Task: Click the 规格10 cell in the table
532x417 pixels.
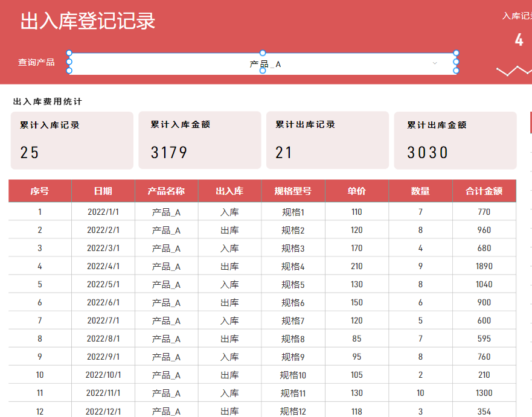Action: 293,375
